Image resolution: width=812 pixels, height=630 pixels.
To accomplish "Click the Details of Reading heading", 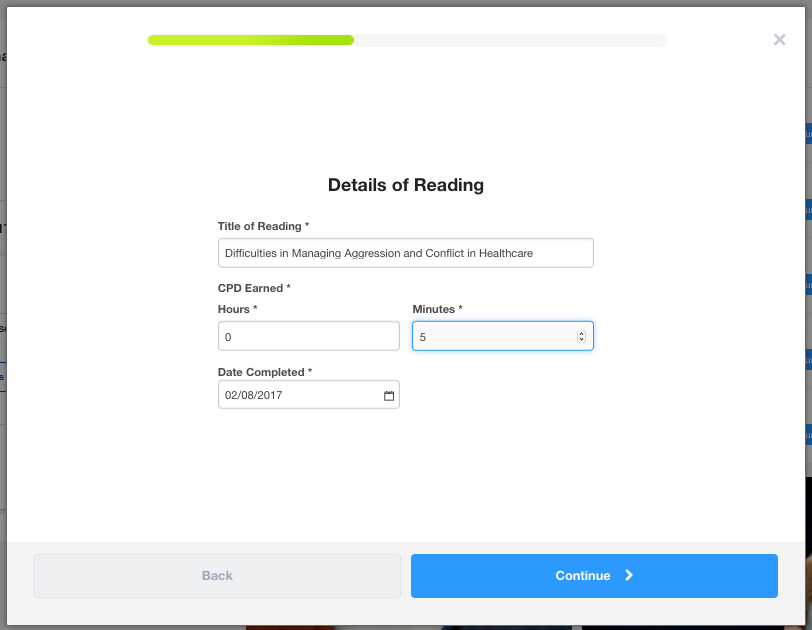I will 406,185.
